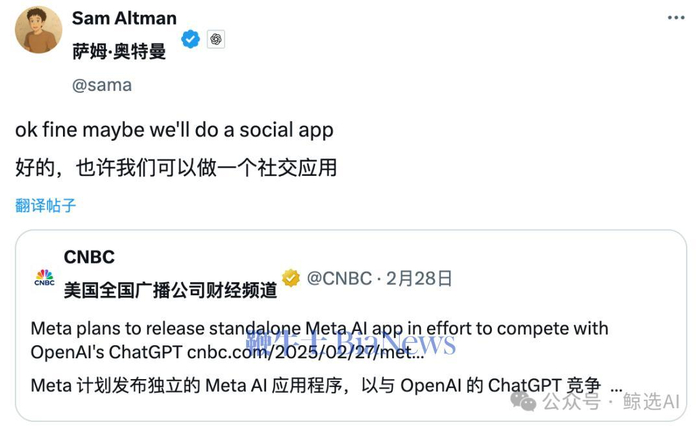The width and height of the screenshot is (700, 429).
Task: Open the CNBC account name
Action: point(89,257)
